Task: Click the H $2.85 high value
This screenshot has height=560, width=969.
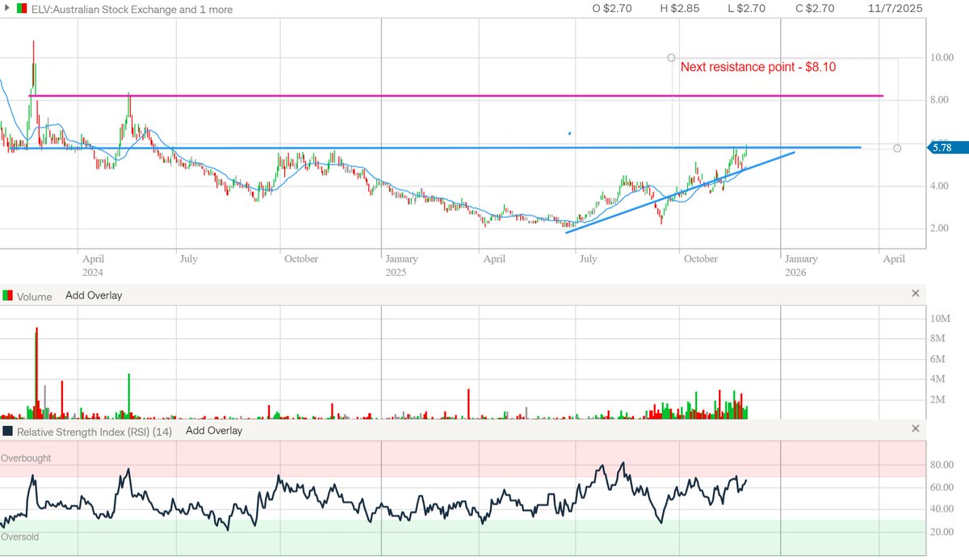Action: (x=679, y=9)
